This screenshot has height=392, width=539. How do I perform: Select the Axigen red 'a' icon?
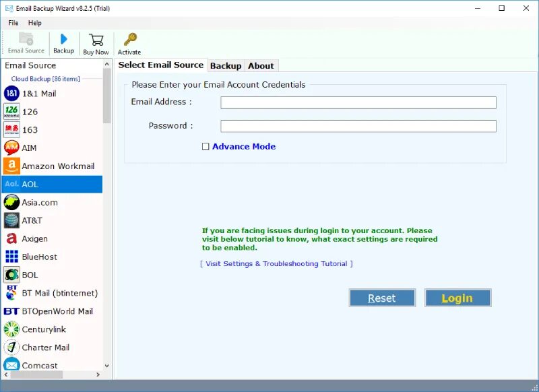point(11,238)
